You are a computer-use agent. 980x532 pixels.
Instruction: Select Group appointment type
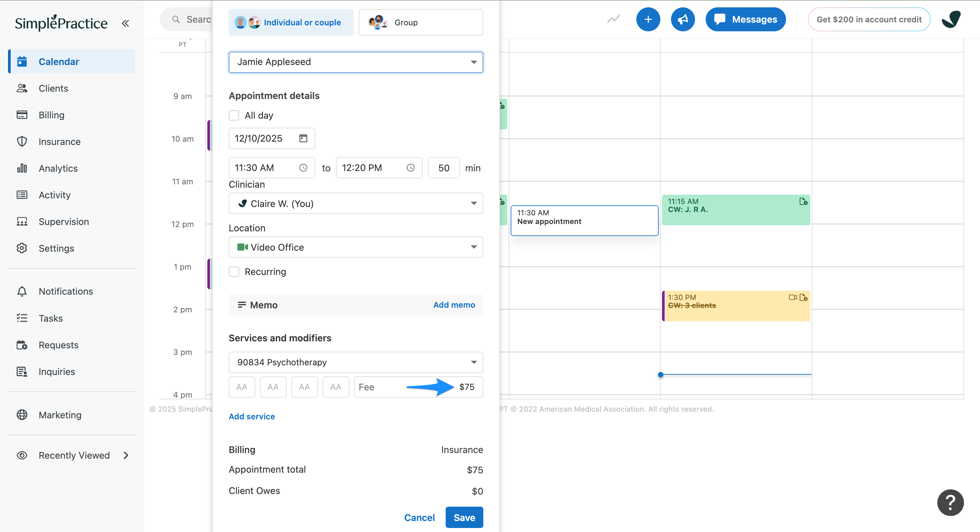coord(421,22)
